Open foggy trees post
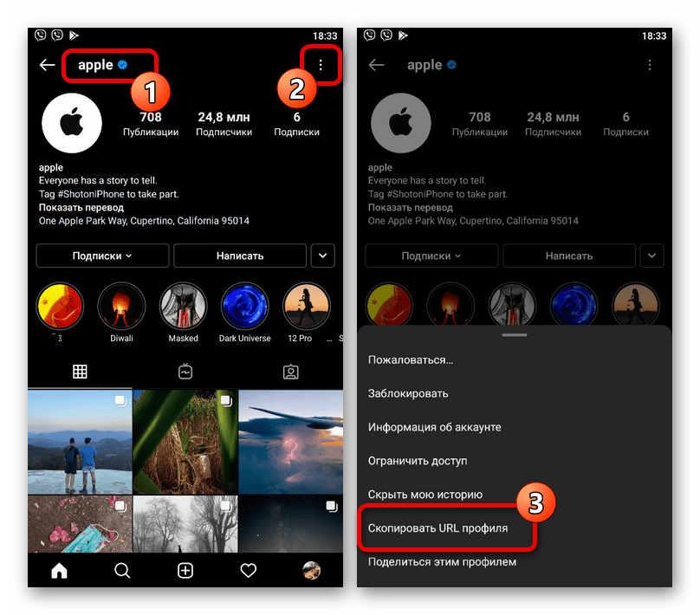The width and height of the screenshot is (700, 615). [x=185, y=524]
